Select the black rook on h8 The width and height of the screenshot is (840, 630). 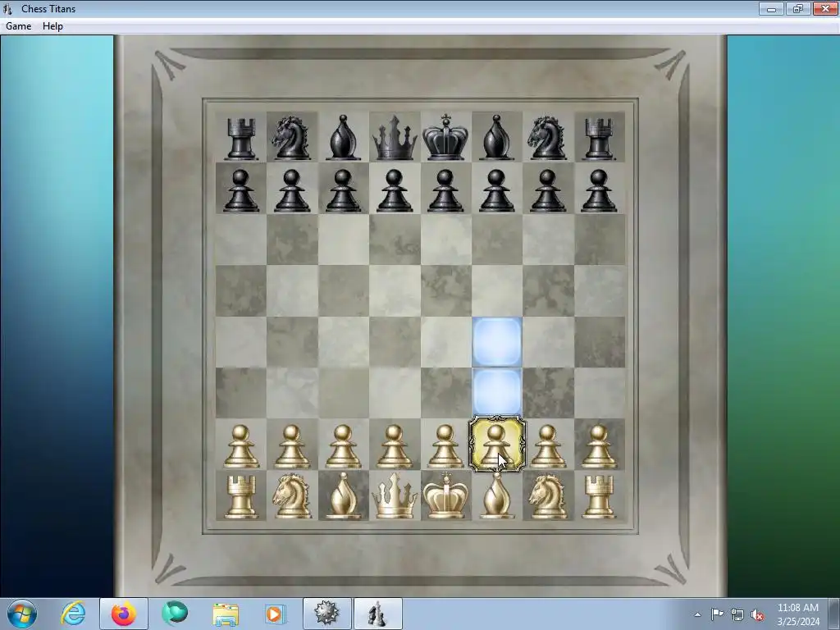click(x=599, y=138)
